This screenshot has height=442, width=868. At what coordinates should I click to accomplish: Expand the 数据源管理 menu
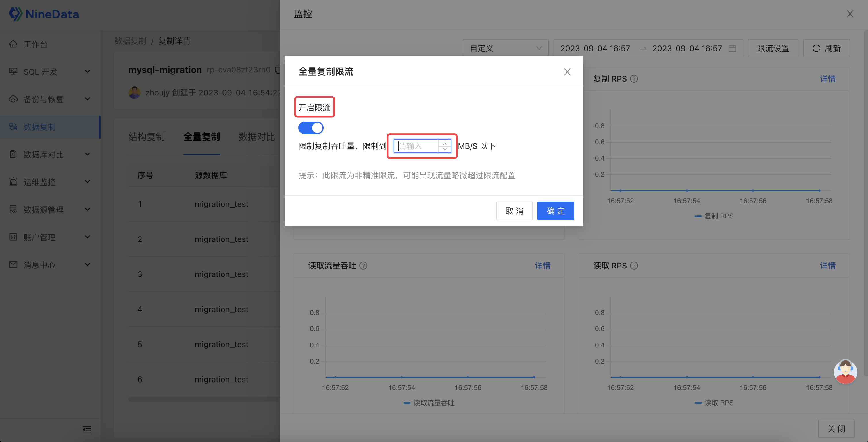pyautogui.click(x=87, y=209)
